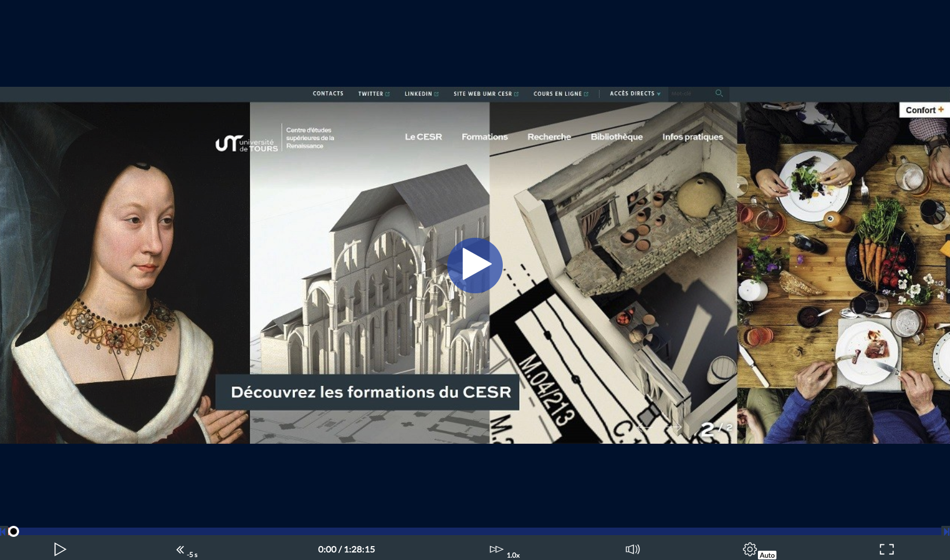950x560 pixels.
Task: Click the slider's right arrow near the 2/2 counter
Action: (x=673, y=428)
